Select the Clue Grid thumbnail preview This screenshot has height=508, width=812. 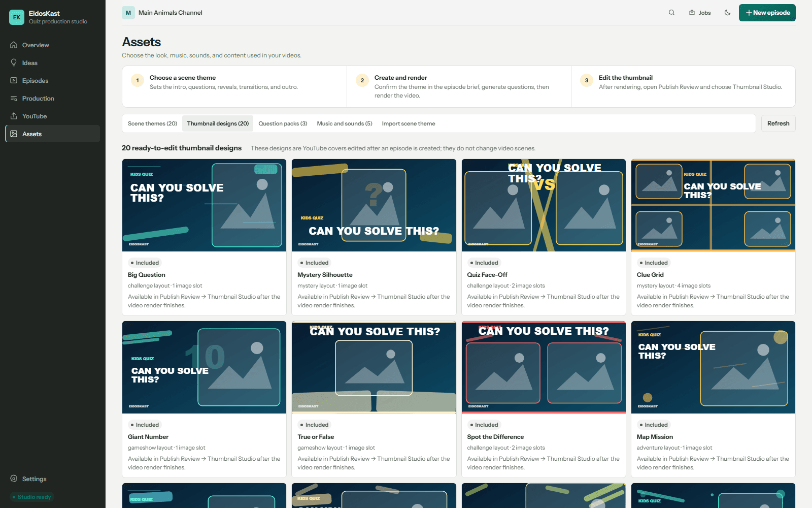(713, 205)
